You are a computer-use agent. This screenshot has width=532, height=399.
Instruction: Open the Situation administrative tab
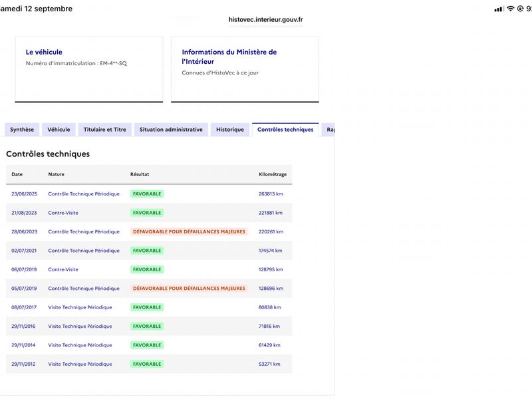[171, 130]
